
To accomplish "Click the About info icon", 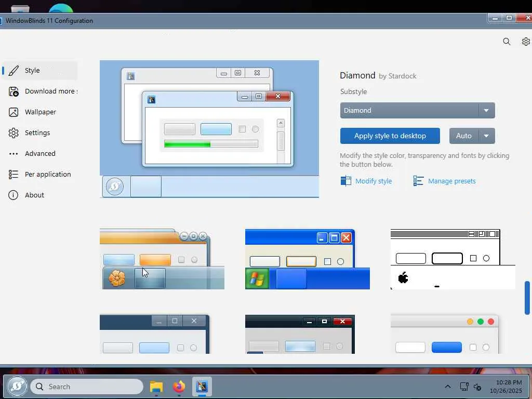I will (x=13, y=195).
